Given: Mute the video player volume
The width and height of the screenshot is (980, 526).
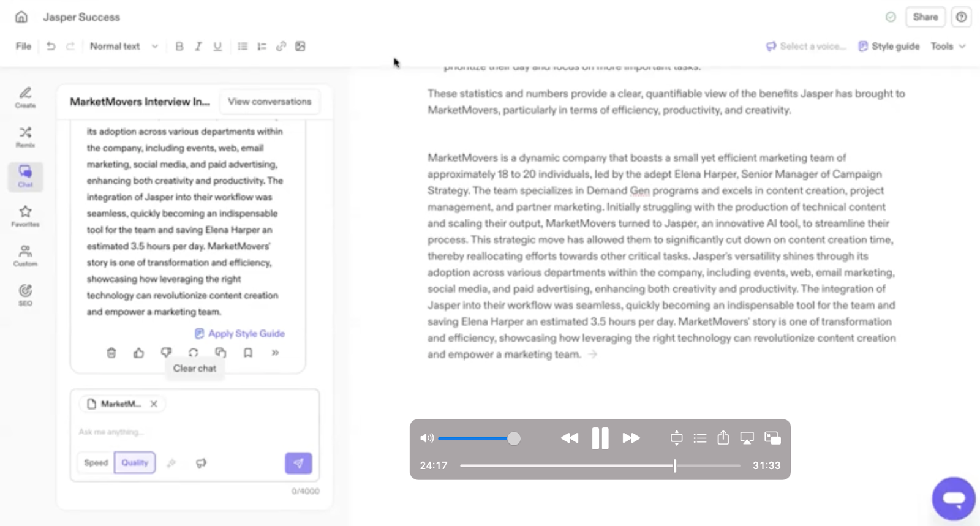Looking at the screenshot, I should click(427, 438).
